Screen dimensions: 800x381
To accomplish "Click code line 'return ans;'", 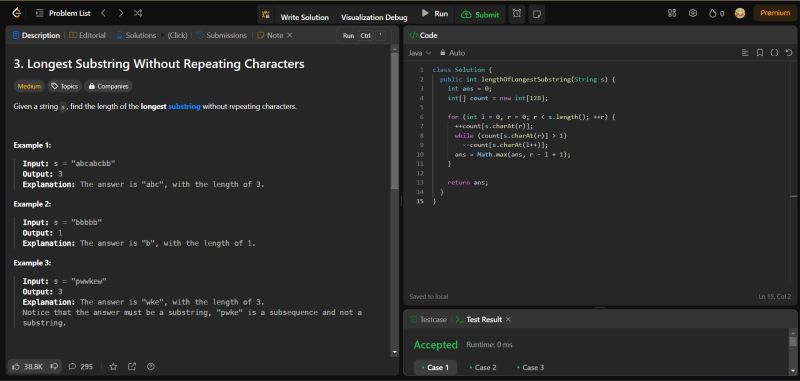I will coord(467,182).
